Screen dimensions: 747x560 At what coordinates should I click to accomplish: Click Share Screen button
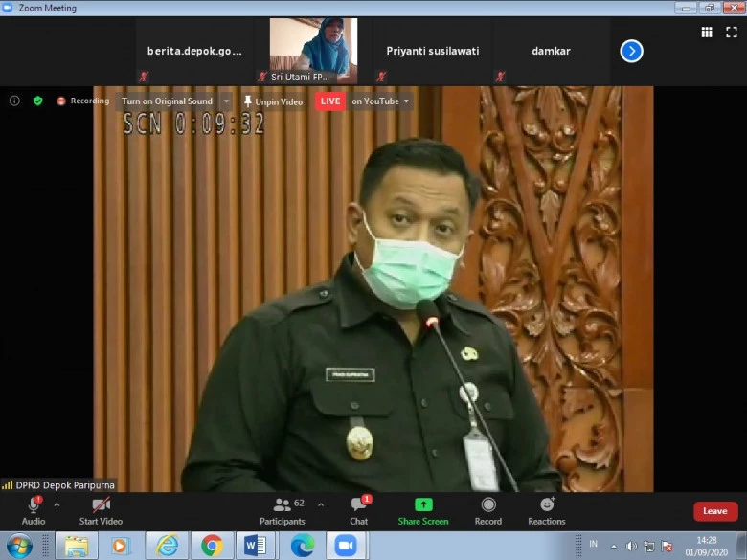[423, 510]
